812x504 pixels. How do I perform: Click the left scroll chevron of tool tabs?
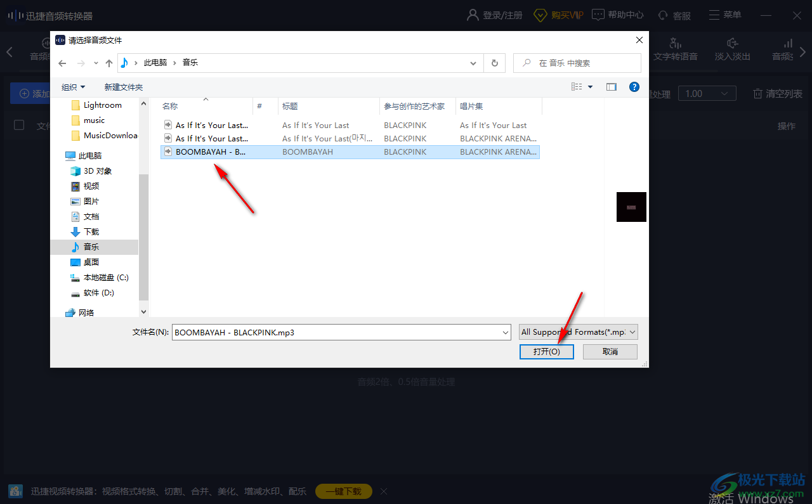[10, 52]
